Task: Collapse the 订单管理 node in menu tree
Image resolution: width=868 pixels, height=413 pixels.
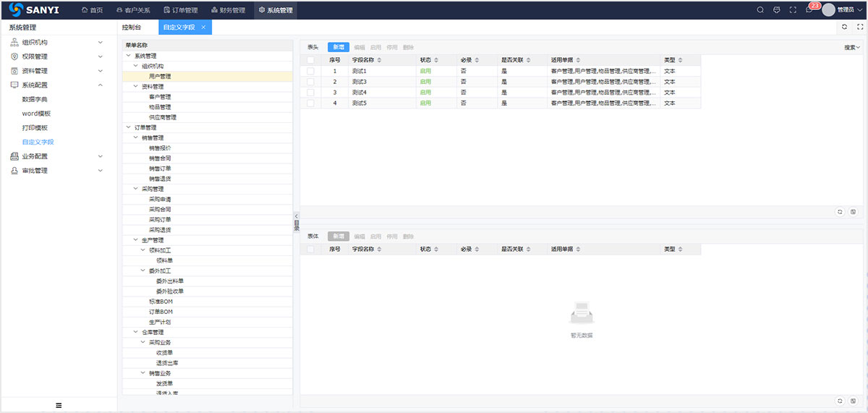Action: pyautogui.click(x=129, y=127)
